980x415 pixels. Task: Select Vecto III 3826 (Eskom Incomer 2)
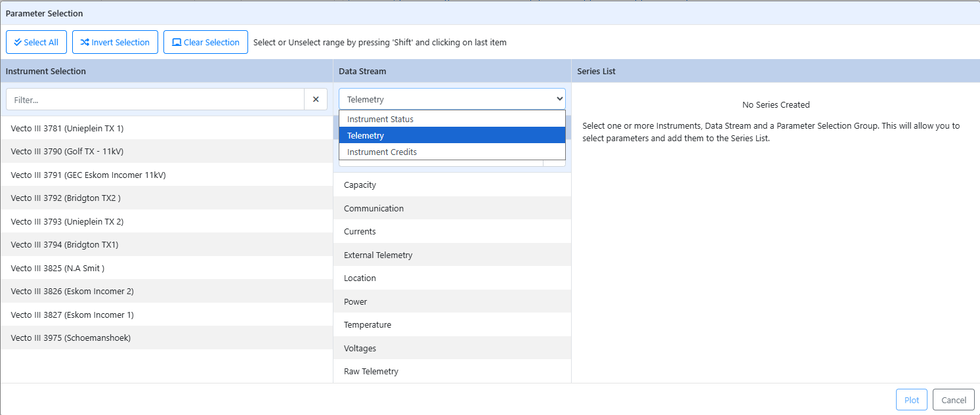167,291
